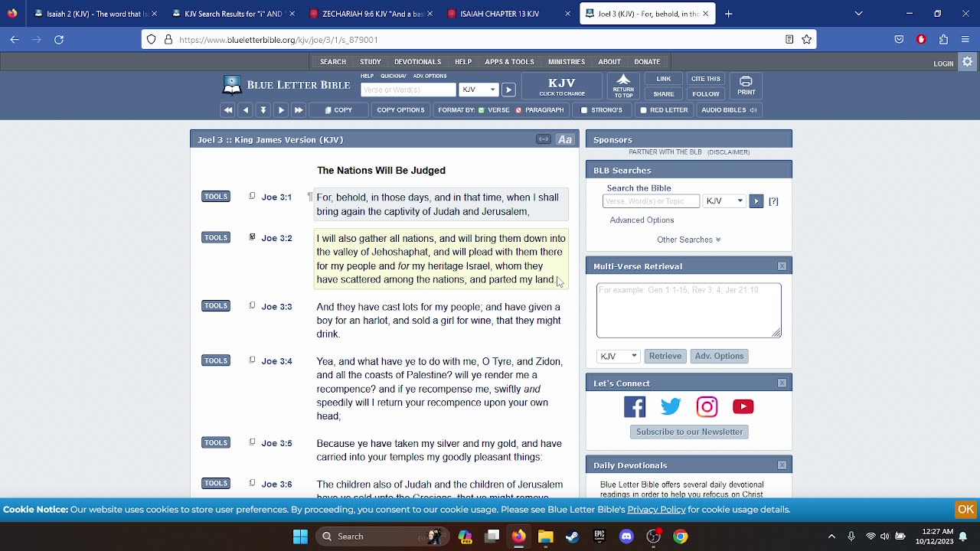Open TOOLS for Joe 3:4

(x=216, y=360)
